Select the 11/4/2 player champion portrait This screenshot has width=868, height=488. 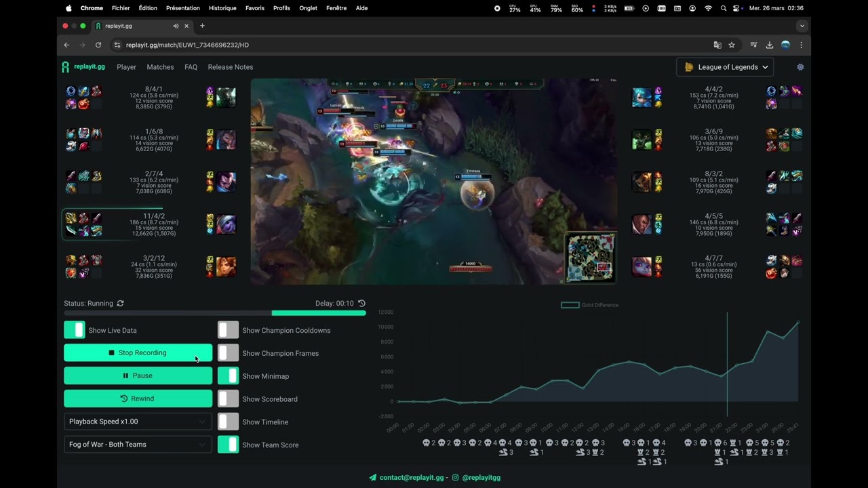[x=226, y=224]
